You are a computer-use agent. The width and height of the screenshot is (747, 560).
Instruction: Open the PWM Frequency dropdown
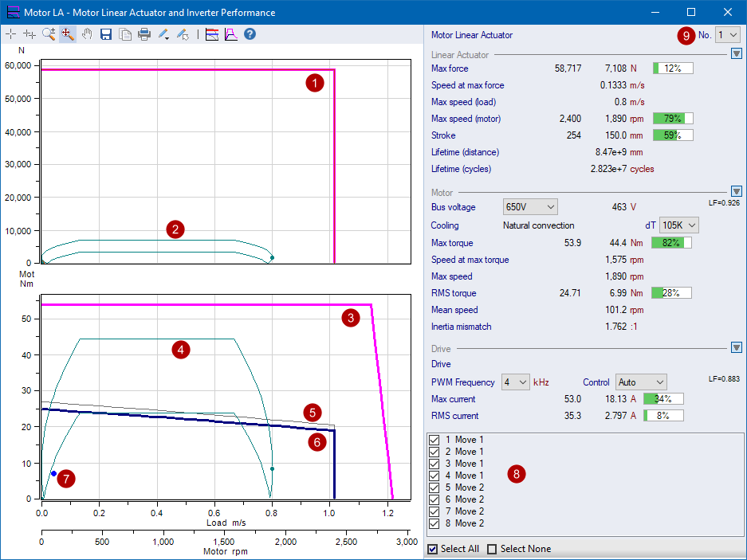(x=516, y=382)
